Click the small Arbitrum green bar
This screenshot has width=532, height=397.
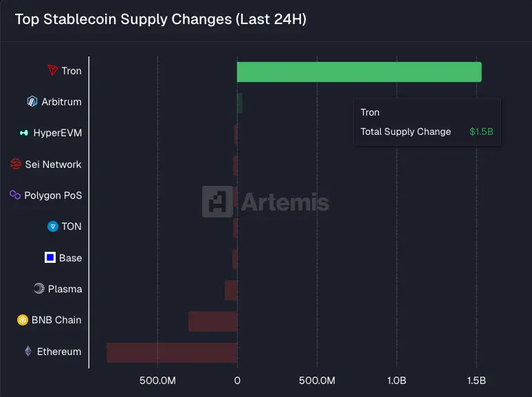[239, 103]
